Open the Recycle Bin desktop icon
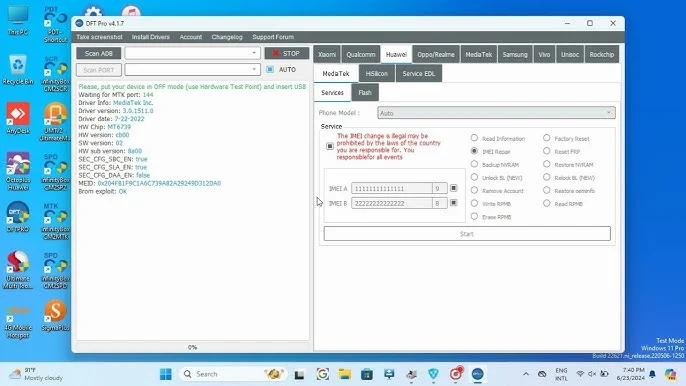Image resolution: width=686 pixels, height=386 pixels. [18, 69]
